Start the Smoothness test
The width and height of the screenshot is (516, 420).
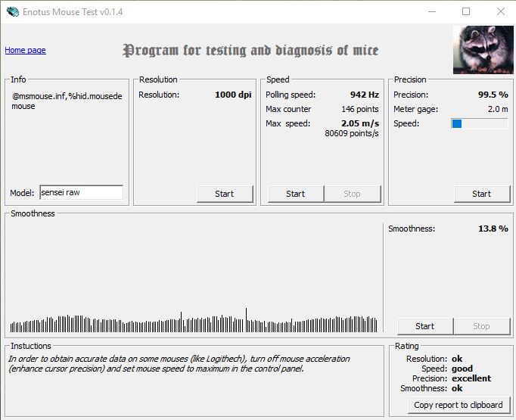(425, 326)
